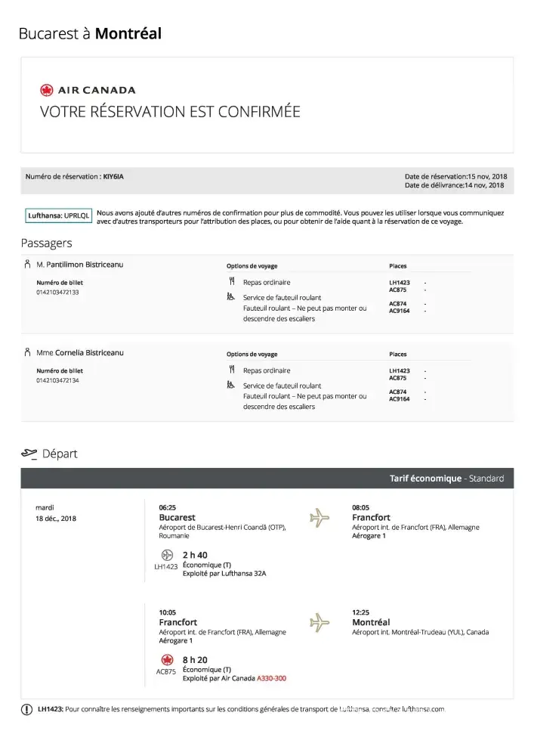534x756 pixels.
Task: Click the Air Canada maple leaf logo
Action: click(48, 91)
